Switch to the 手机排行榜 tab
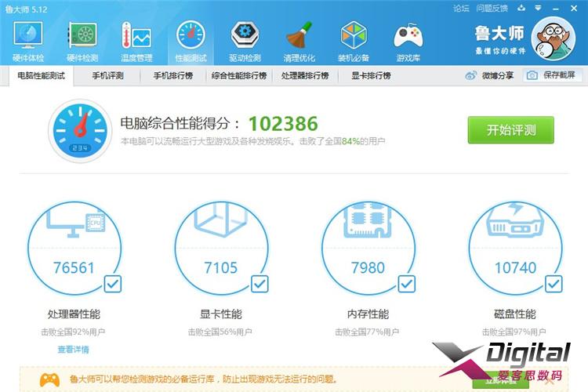The image size is (588, 392). (173, 76)
